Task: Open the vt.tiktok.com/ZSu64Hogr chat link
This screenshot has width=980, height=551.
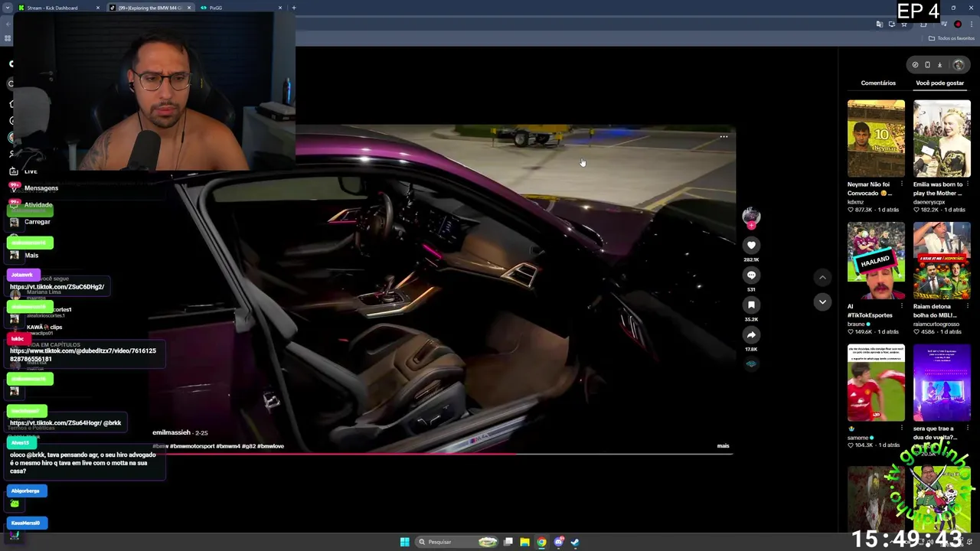Action: click(x=55, y=423)
